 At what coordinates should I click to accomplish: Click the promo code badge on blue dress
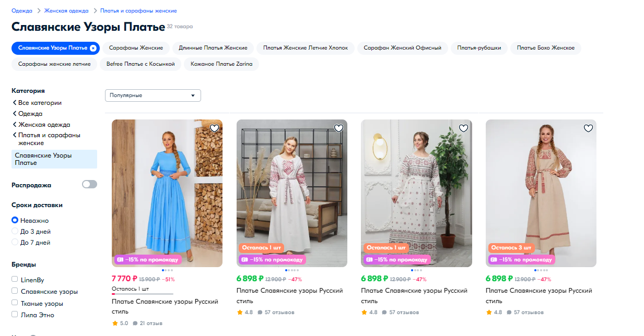pyautogui.click(x=148, y=259)
